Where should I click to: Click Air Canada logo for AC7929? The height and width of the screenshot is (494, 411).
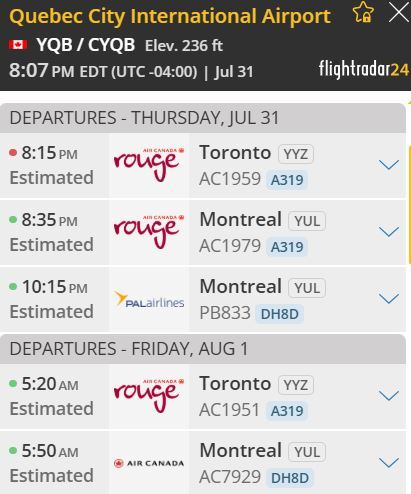(149, 463)
